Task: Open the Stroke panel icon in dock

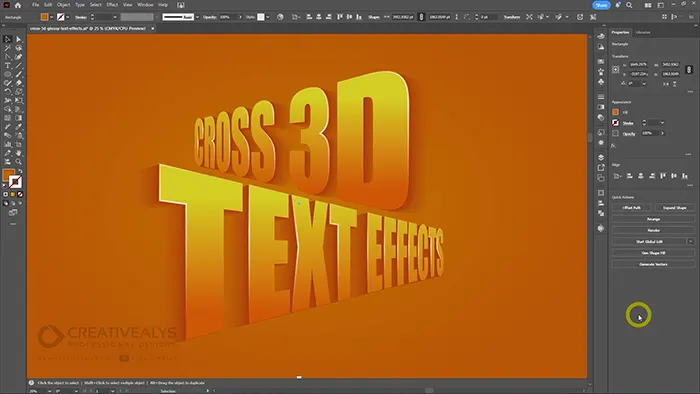Action: click(x=601, y=96)
